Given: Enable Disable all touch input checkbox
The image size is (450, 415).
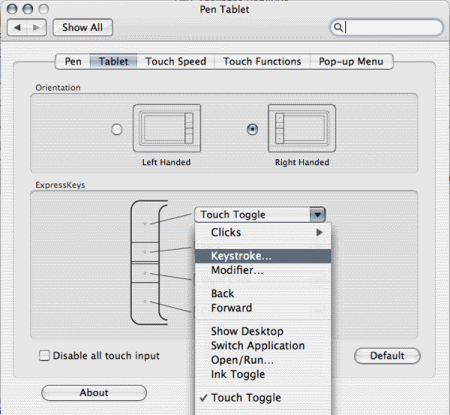Looking at the screenshot, I should coord(44,356).
